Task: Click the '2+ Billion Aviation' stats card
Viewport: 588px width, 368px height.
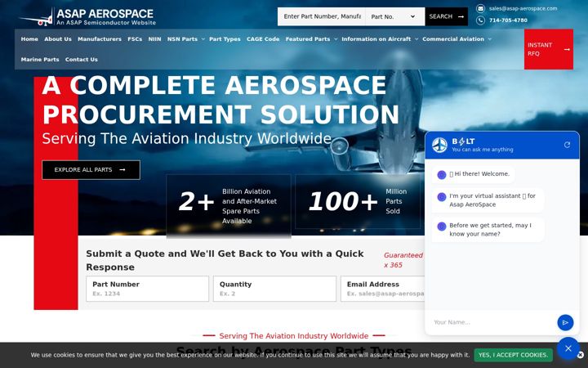Action: pyautogui.click(x=229, y=206)
